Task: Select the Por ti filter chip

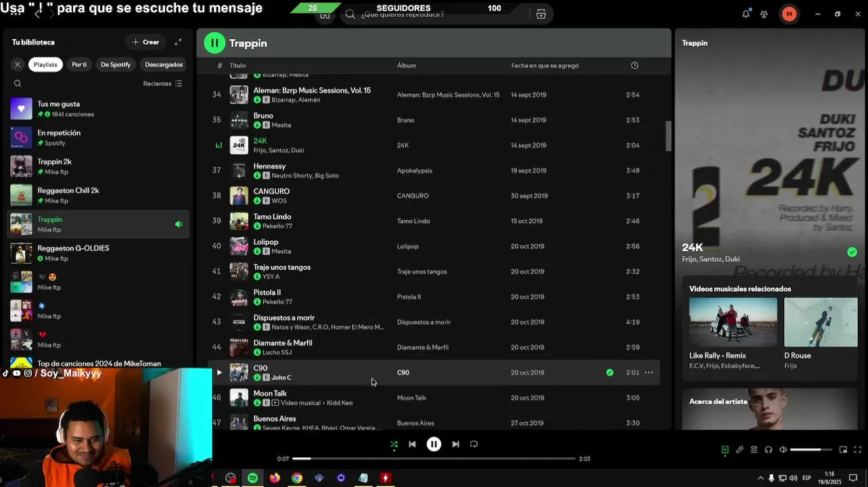Action: (x=79, y=64)
